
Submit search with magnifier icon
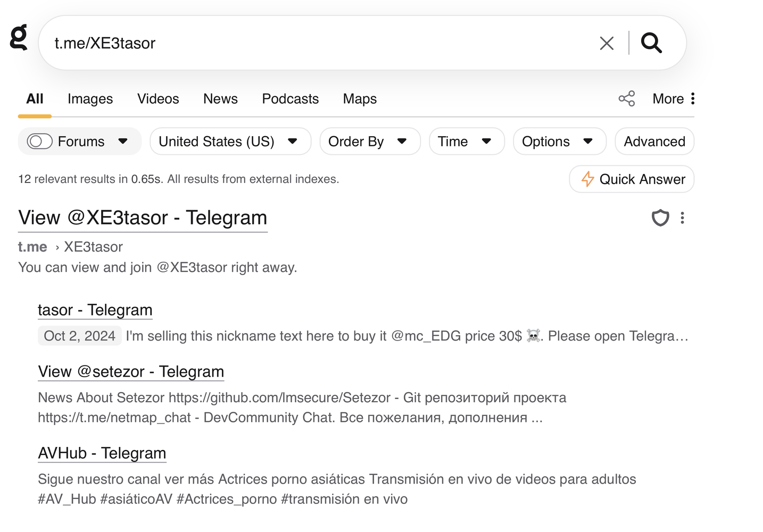click(x=651, y=43)
